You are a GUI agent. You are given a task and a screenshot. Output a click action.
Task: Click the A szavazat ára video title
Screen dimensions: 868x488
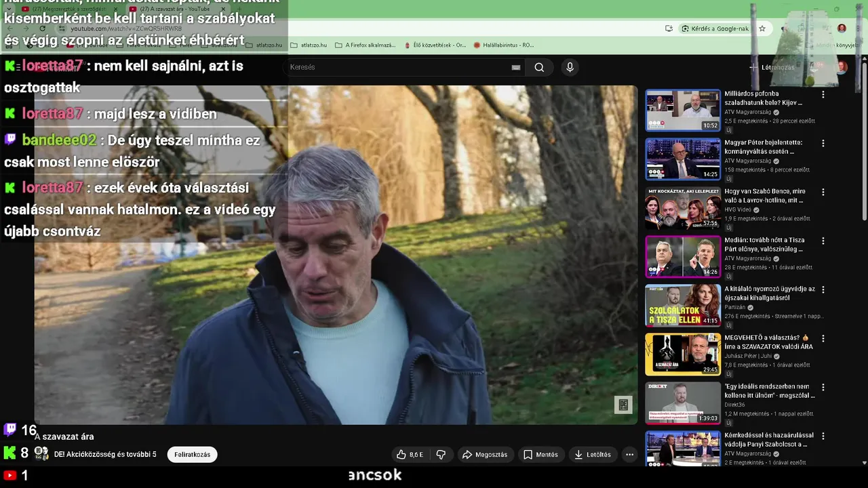click(x=65, y=436)
